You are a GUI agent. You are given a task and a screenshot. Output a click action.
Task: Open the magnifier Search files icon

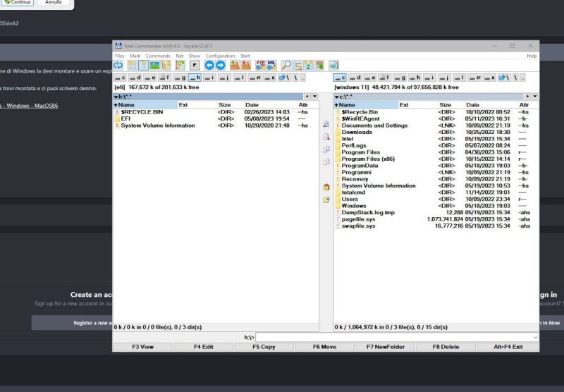286,66
